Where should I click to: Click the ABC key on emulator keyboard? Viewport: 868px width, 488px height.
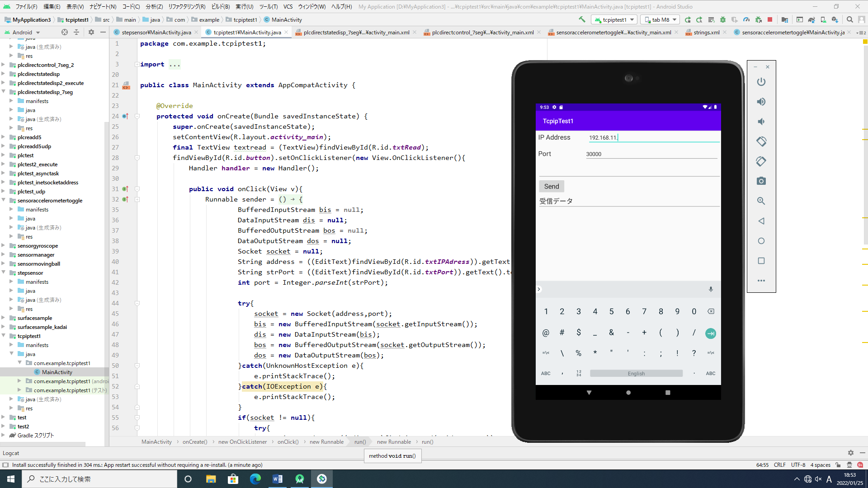(x=546, y=373)
